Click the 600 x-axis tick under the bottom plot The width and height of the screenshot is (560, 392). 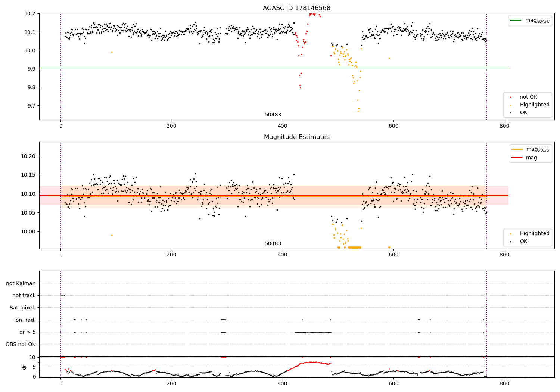393,383
